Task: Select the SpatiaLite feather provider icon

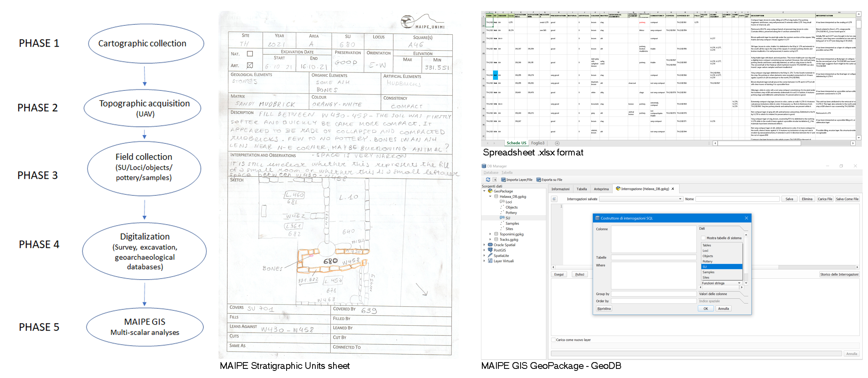Action: point(490,256)
